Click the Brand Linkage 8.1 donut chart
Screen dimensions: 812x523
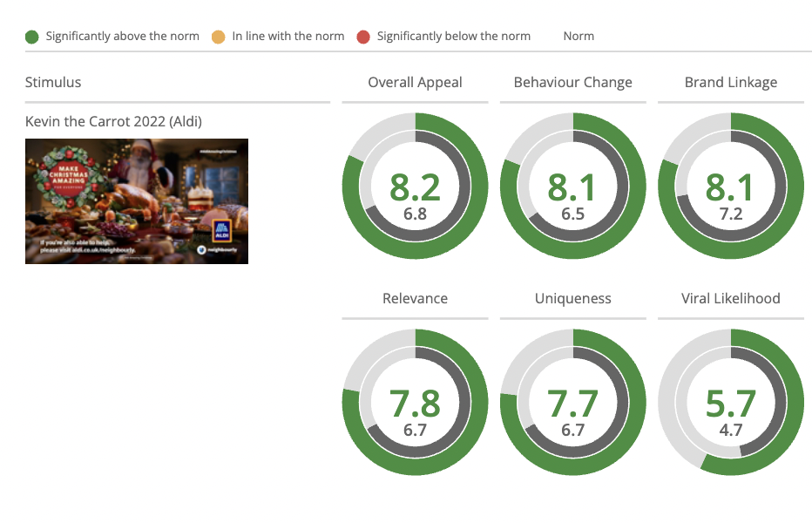click(x=731, y=186)
